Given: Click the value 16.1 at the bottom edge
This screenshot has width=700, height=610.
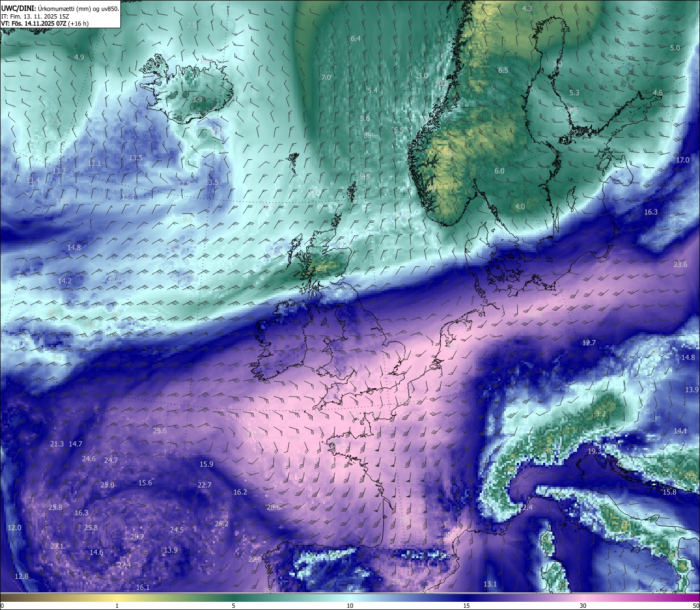Looking at the screenshot, I should tap(143, 587).
